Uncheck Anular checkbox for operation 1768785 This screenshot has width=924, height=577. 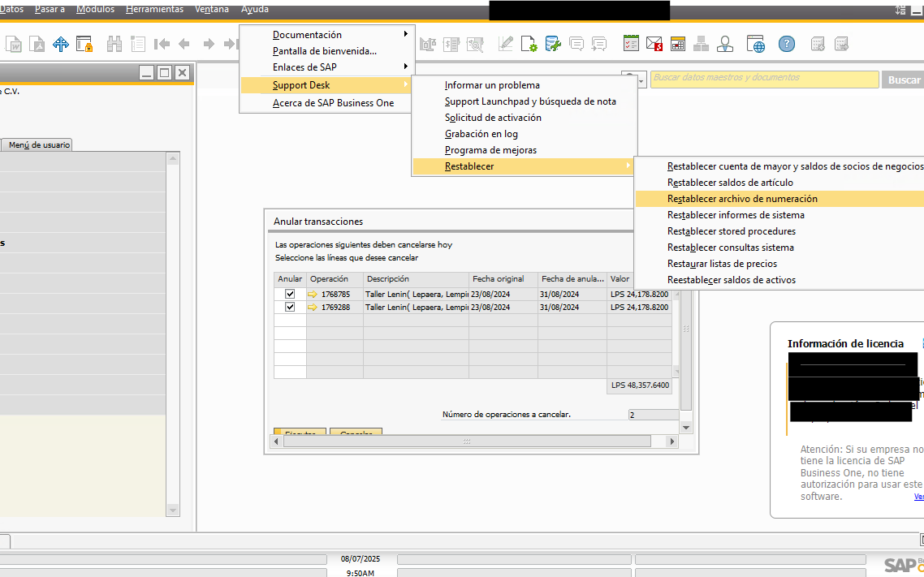[290, 295]
